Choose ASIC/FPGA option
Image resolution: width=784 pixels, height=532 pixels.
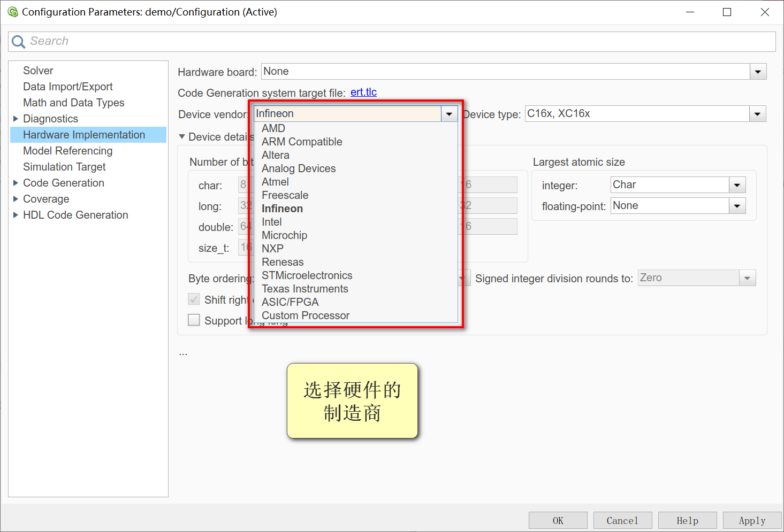[290, 302]
